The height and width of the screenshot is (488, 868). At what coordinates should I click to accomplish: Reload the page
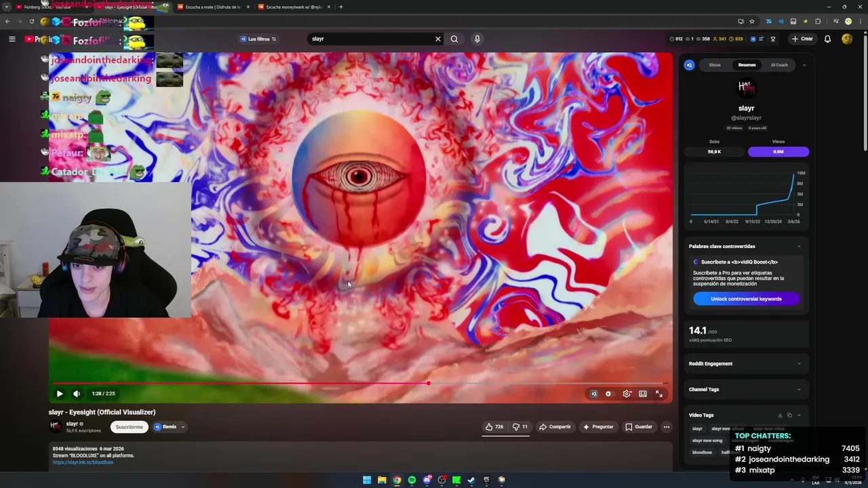pyautogui.click(x=32, y=22)
